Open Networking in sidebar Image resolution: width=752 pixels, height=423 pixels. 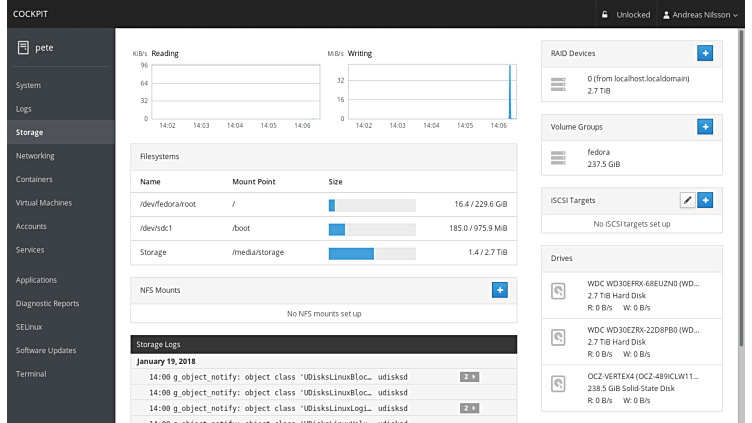point(35,156)
